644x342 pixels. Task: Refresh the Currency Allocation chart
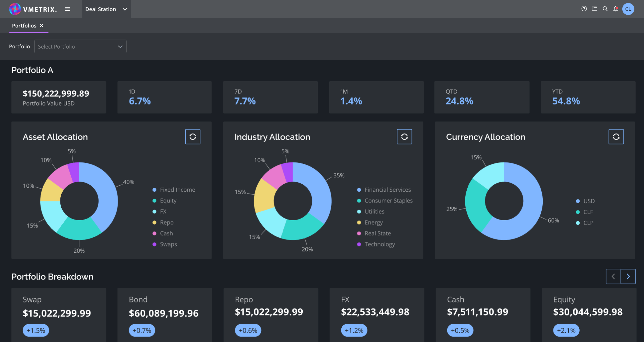click(x=616, y=136)
